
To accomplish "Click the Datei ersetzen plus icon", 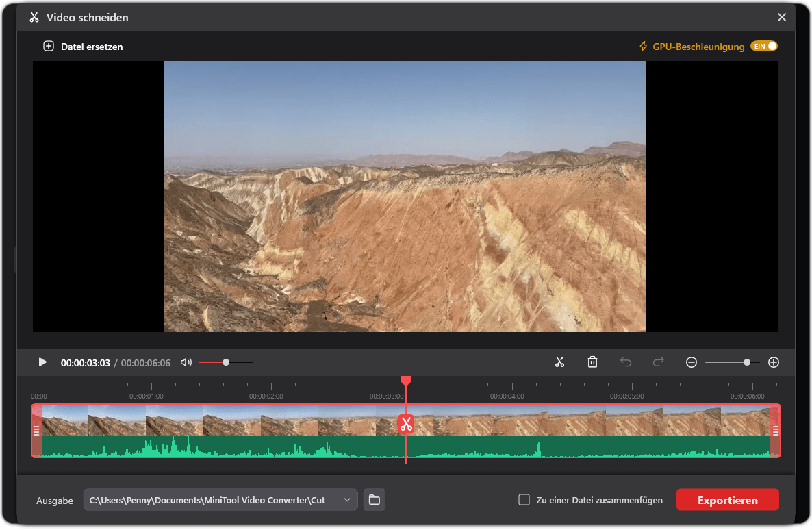I will click(48, 46).
